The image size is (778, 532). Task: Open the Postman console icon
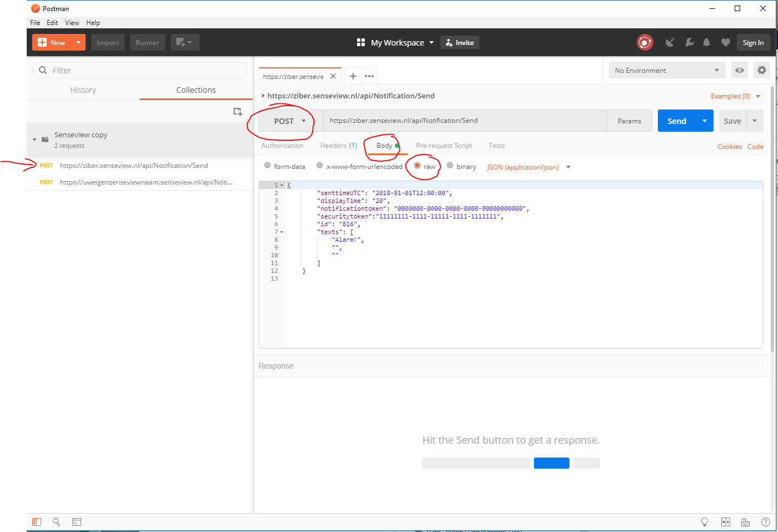(x=77, y=522)
